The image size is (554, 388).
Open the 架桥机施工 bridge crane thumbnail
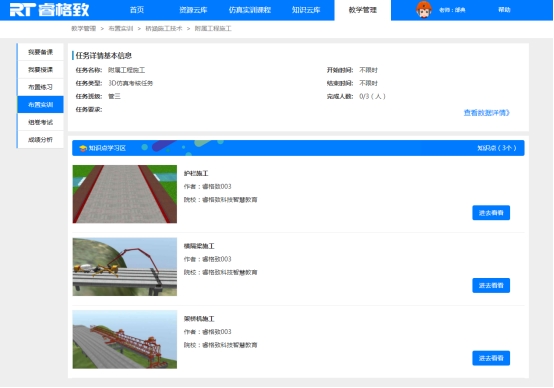[x=125, y=339]
